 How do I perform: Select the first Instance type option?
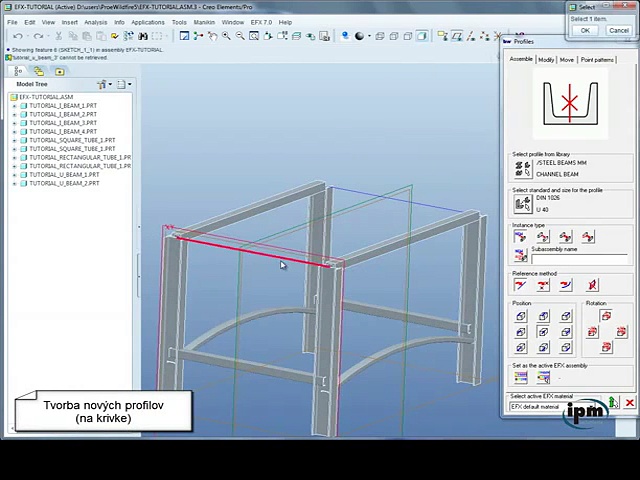click(x=520, y=237)
